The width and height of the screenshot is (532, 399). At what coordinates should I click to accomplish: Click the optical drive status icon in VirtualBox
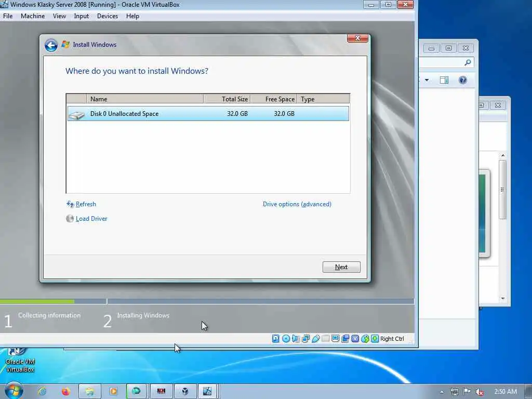[x=286, y=338]
